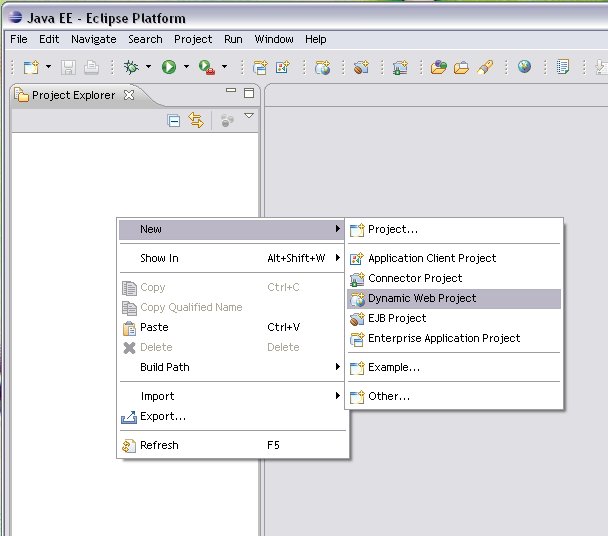The image size is (608, 536).
Task: Open the File menu
Action: pyautogui.click(x=19, y=39)
